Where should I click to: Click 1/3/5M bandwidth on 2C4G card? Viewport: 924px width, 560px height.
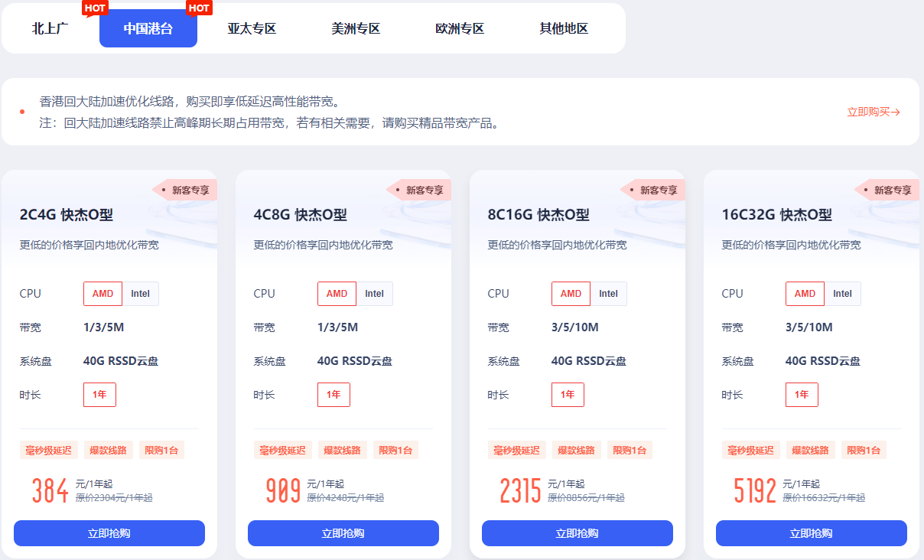coord(104,327)
